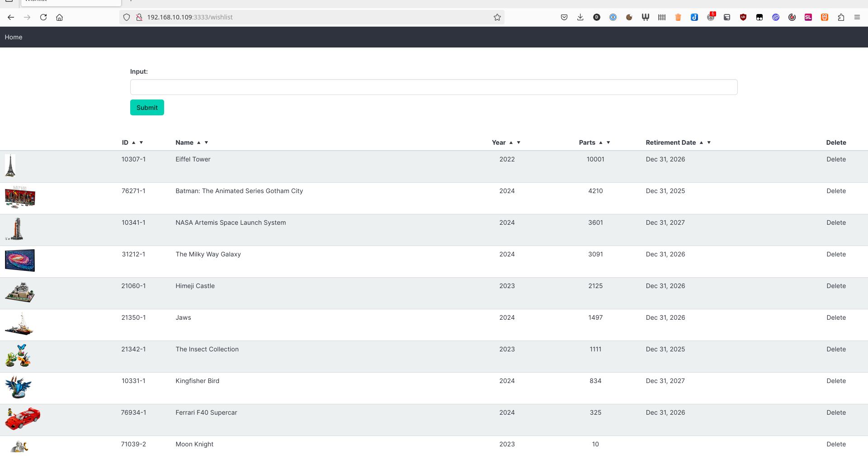Go back using browser back arrow
The width and height of the screenshot is (868, 464).
click(11, 17)
